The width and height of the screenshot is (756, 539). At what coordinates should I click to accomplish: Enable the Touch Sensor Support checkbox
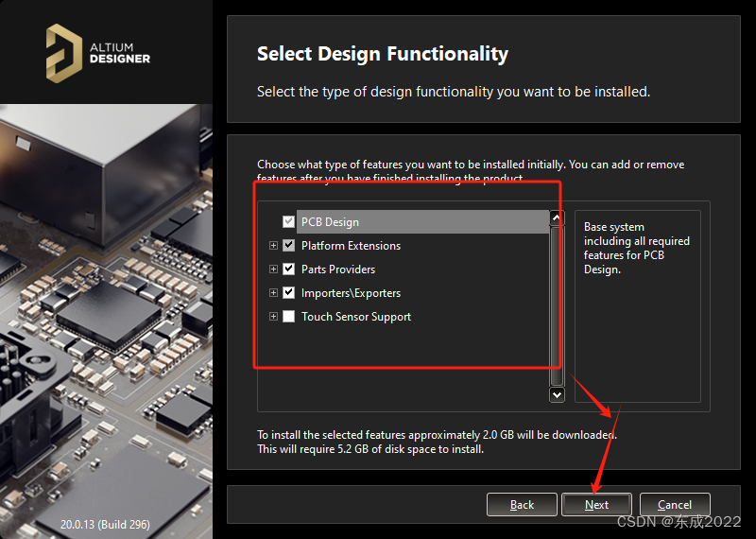click(x=288, y=317)
